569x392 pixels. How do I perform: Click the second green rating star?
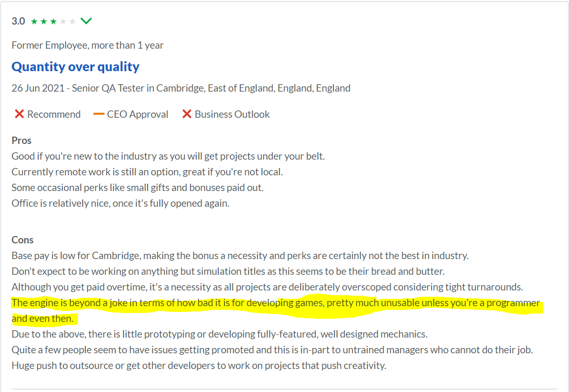click(43, 21)
